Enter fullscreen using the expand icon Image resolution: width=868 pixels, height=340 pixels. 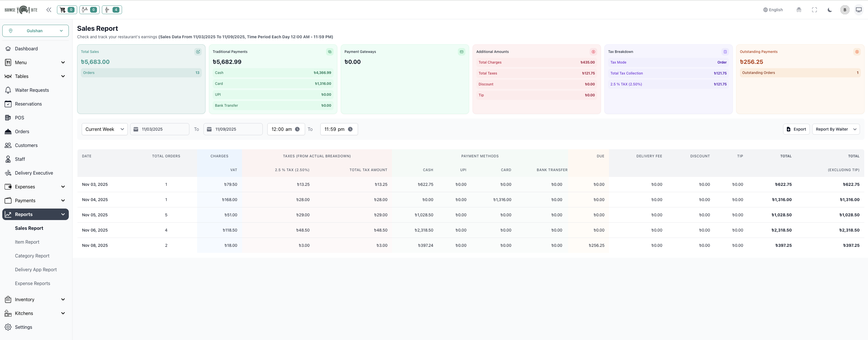[x=814, y=10]
